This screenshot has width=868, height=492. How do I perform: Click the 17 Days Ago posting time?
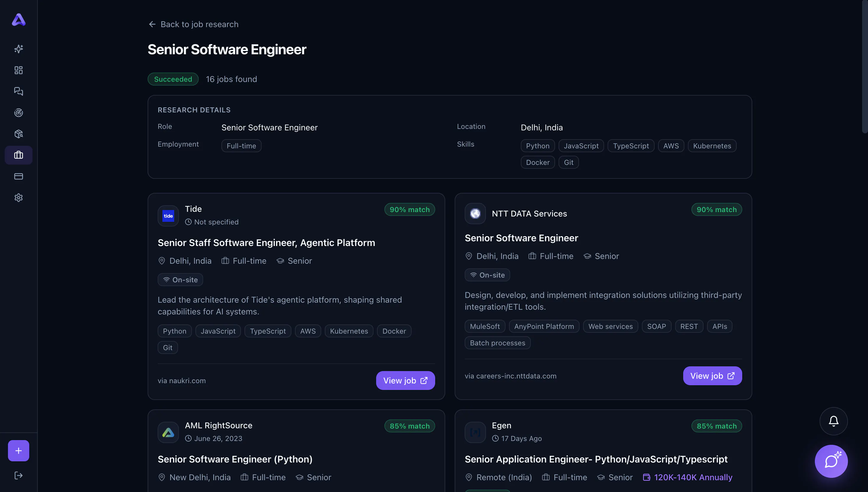pos(521,439)
